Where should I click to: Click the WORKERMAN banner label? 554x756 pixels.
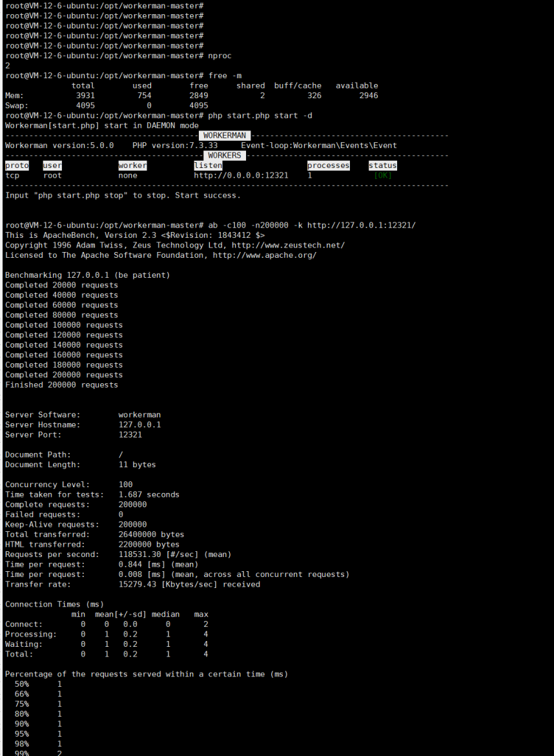225,136
